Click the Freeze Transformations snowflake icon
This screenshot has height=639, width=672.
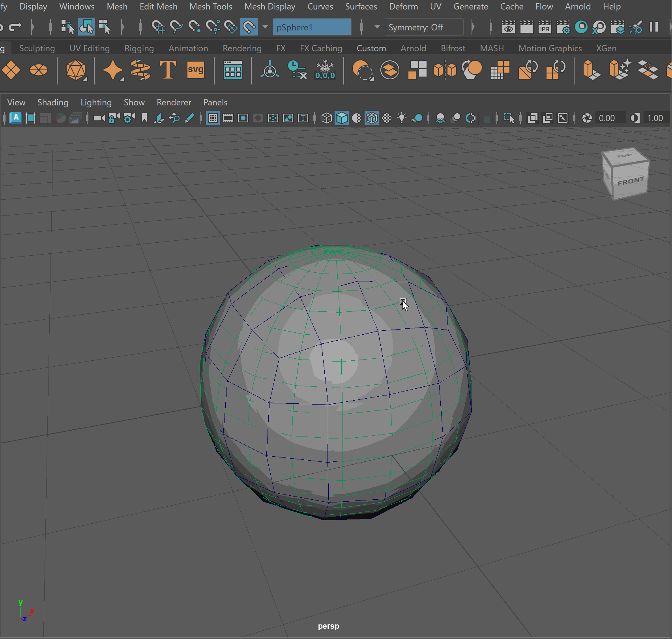[x=325, y=70]
